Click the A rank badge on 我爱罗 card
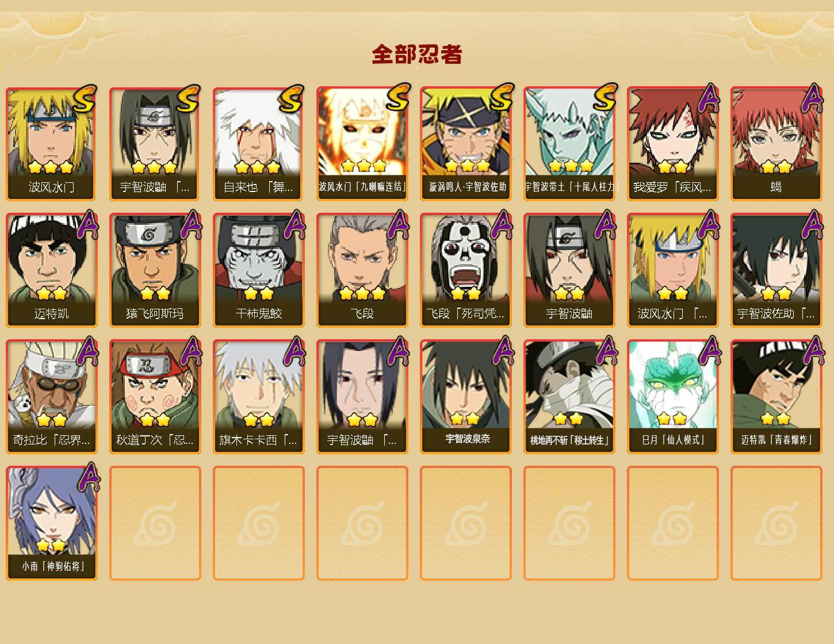 (710, 98)
